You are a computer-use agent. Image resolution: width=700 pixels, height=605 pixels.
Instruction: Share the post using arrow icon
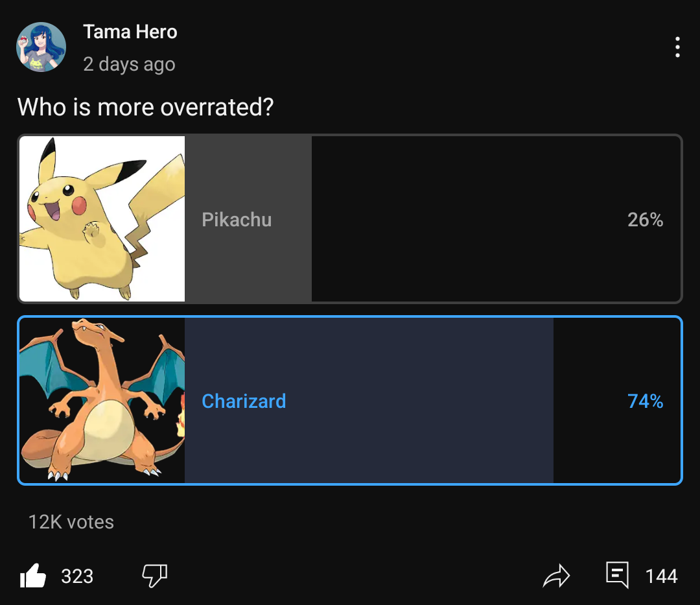click(556, 576)
